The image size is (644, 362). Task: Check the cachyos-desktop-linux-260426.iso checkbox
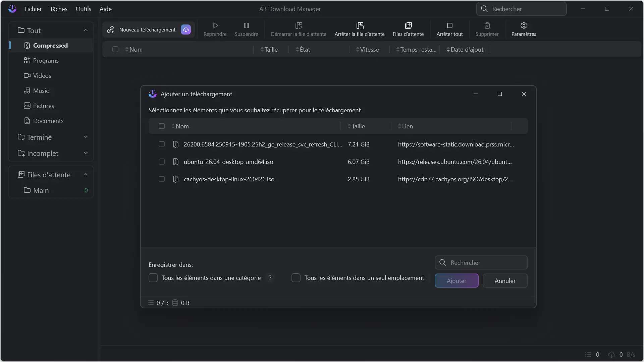pos(162,179)
